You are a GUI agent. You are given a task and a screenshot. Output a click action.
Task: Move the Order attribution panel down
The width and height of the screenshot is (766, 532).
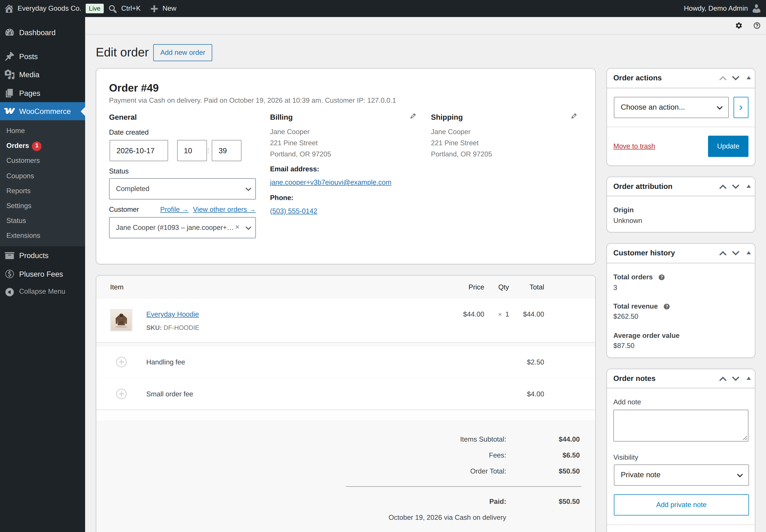click(x=735, y=187)
